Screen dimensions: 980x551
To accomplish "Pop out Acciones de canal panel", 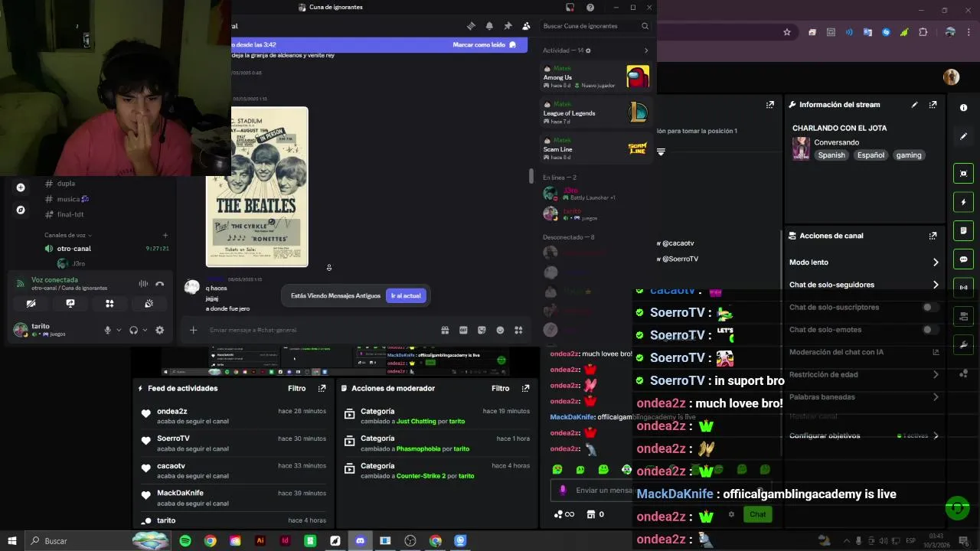I will (933, 236).
